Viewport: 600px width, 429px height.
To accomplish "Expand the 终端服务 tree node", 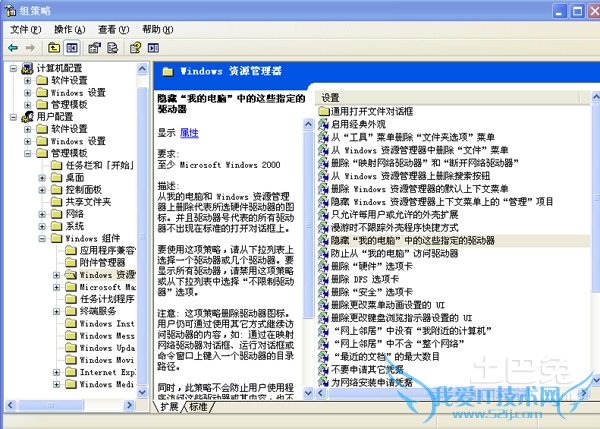I will coord(57,312).
